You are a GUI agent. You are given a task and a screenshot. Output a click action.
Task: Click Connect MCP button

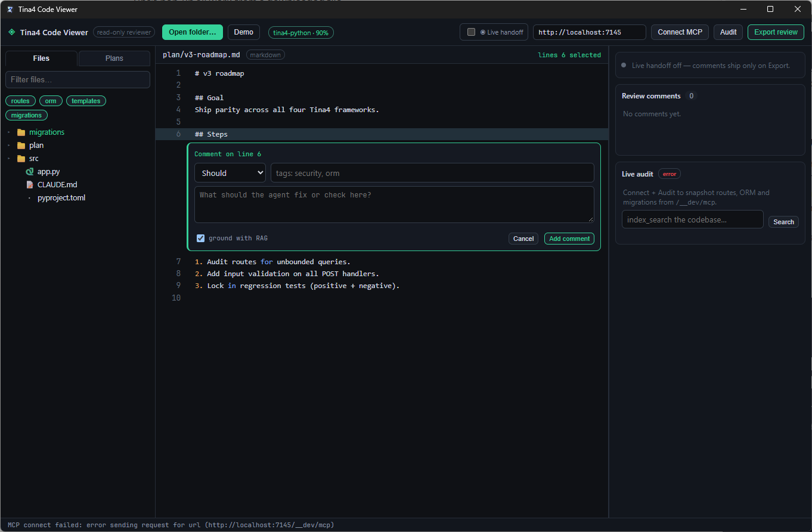click(x=680, y=32)
